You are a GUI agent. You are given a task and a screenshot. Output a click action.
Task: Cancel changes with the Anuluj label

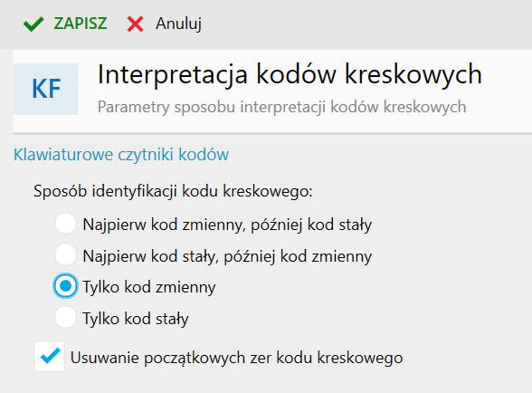point(178,24)
